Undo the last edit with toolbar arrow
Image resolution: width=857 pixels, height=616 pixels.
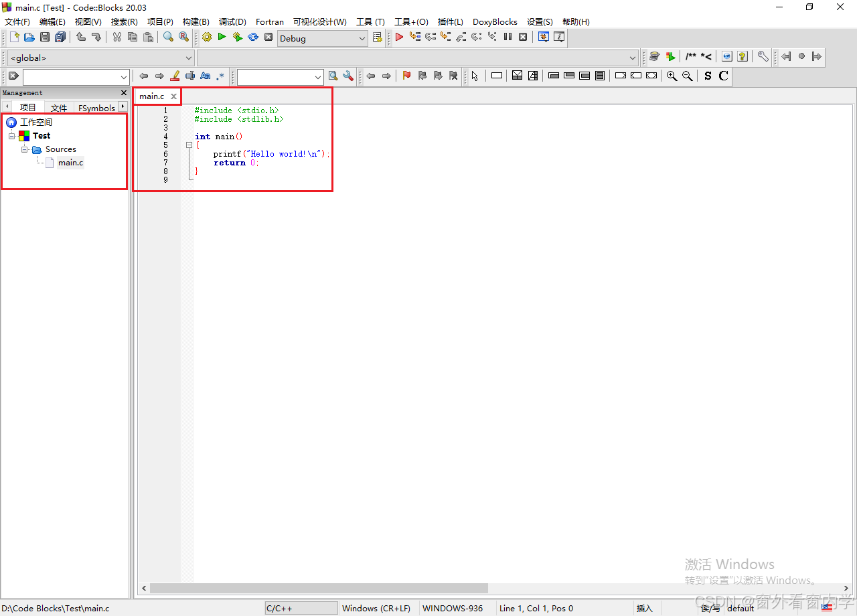click(81, 37)
